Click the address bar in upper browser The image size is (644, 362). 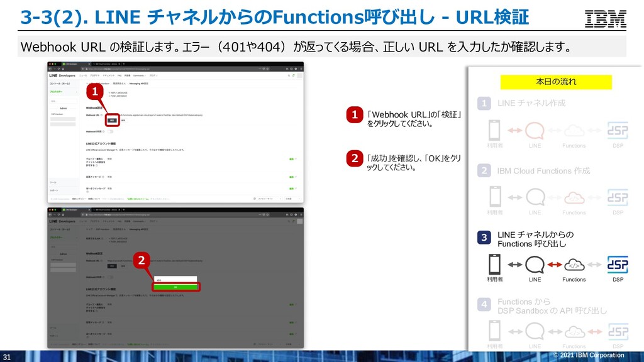177,69
